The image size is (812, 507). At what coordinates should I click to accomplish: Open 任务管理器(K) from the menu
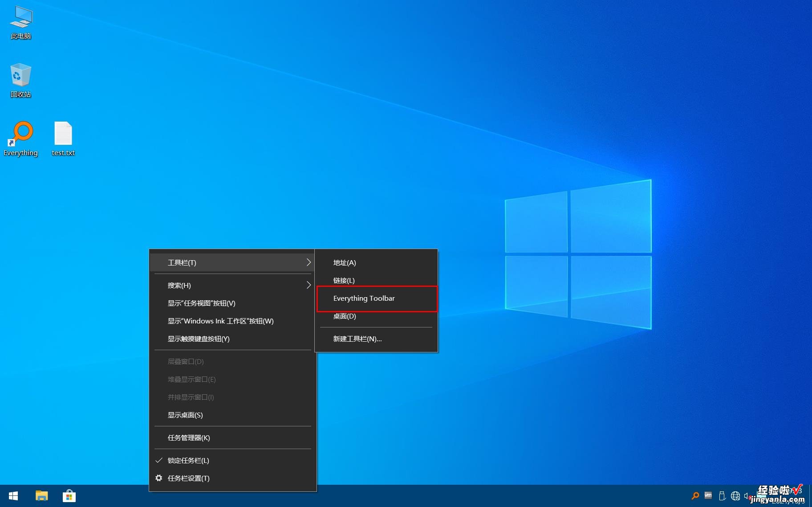[x=232, y=437]
